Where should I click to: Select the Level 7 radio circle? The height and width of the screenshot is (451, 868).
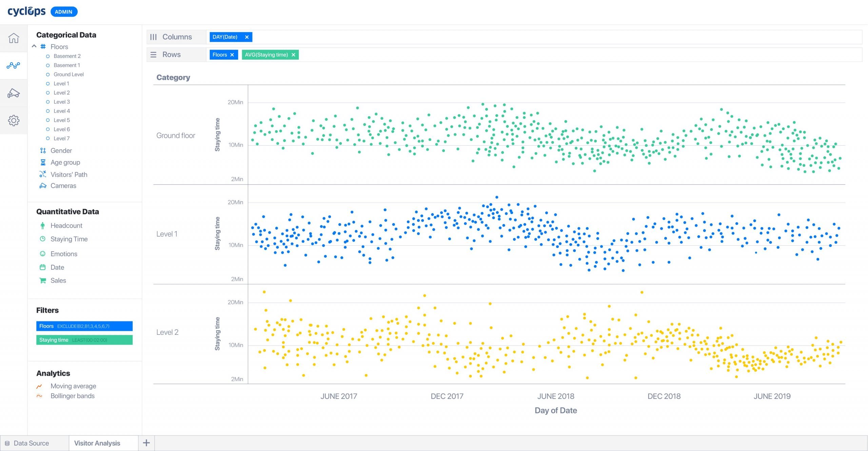click(48, 139)
